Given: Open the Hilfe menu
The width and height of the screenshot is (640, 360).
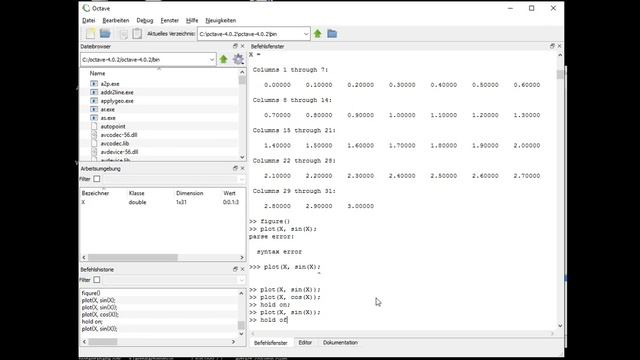Looking at the screenshot, I should click(192, 20).
